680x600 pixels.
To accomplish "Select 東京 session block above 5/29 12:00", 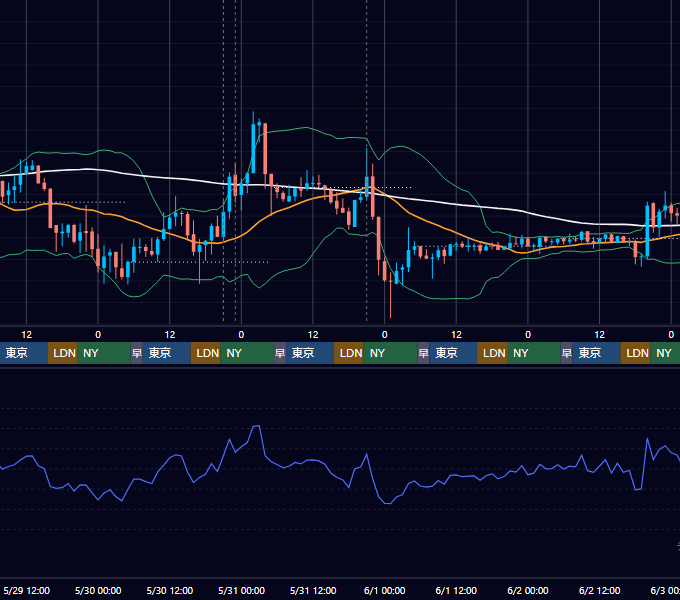I will tap(23, 353).
